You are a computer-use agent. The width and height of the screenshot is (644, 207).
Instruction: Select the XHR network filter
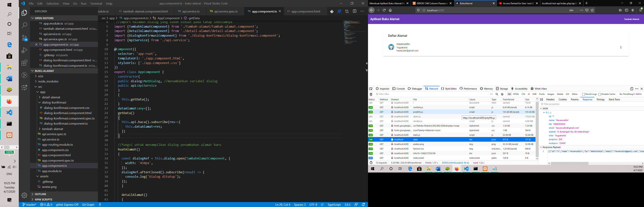click(x=535, y=94)
